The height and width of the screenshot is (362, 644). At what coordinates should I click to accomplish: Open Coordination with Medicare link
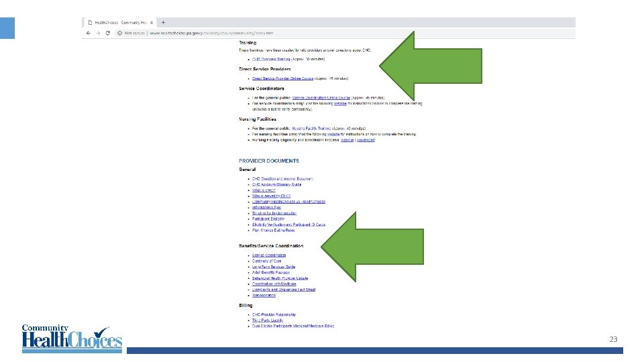274,284
